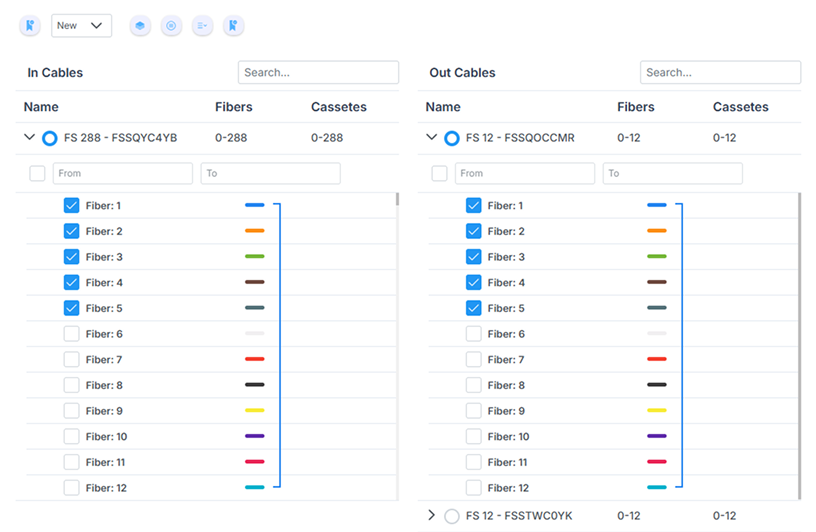
Task: Uncheck Fiber: 4 in Out Cables
Action: click(x=474, y=283)
